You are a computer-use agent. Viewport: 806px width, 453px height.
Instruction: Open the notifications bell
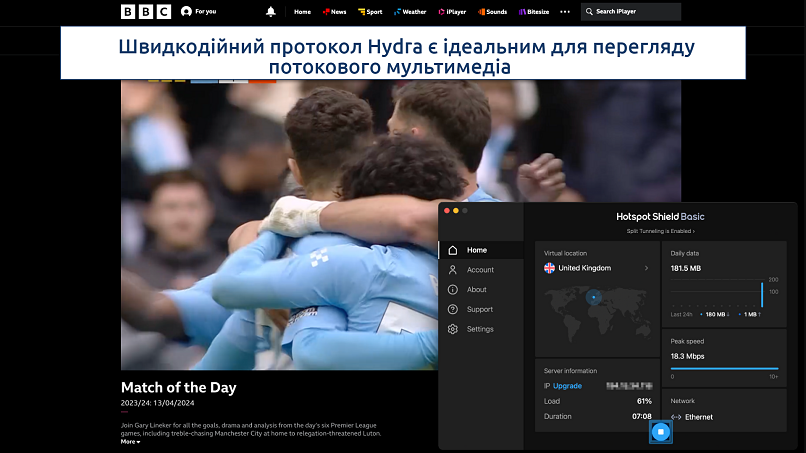click(270, 12)
